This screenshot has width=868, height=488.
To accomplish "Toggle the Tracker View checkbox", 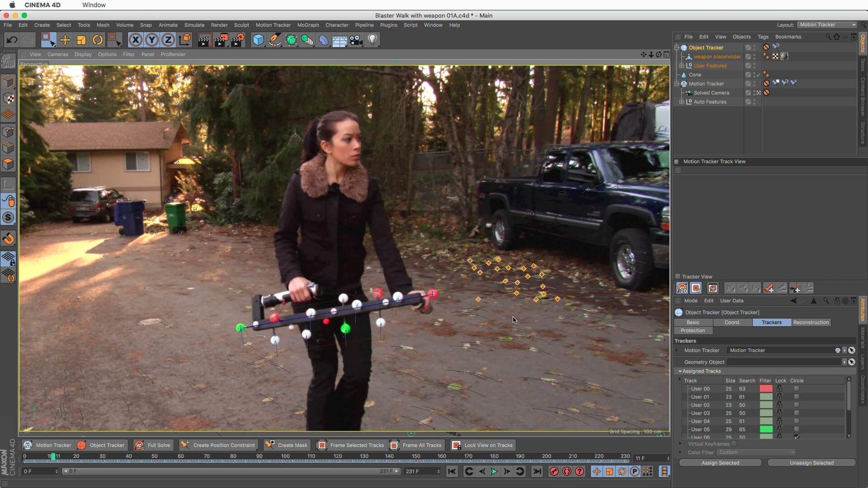I will tap(678, 277).
